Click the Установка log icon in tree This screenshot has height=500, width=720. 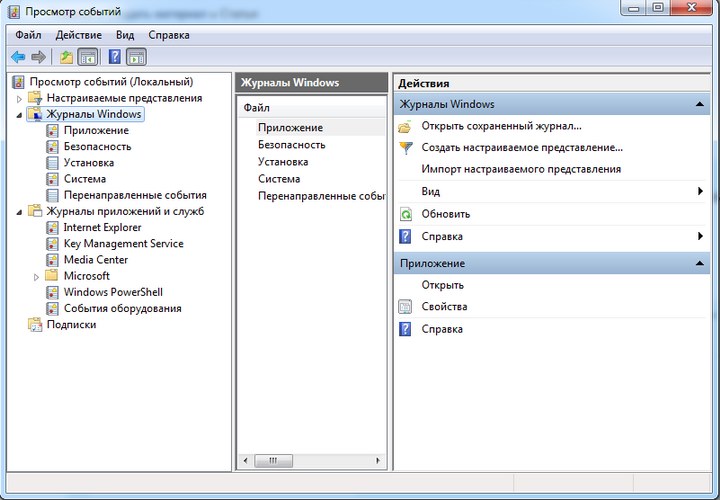(52, 163)
